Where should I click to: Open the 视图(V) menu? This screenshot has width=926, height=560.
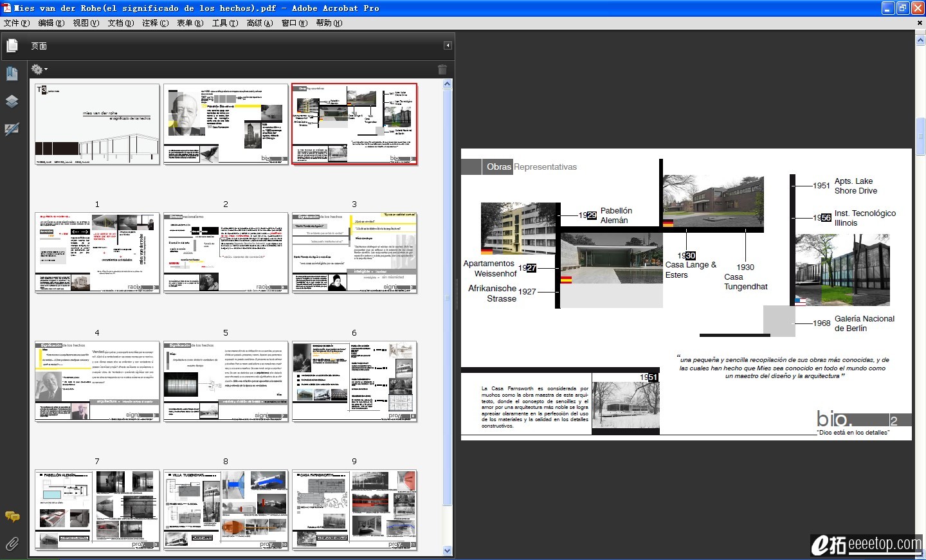pyautogui.click(x=86, y=23)
